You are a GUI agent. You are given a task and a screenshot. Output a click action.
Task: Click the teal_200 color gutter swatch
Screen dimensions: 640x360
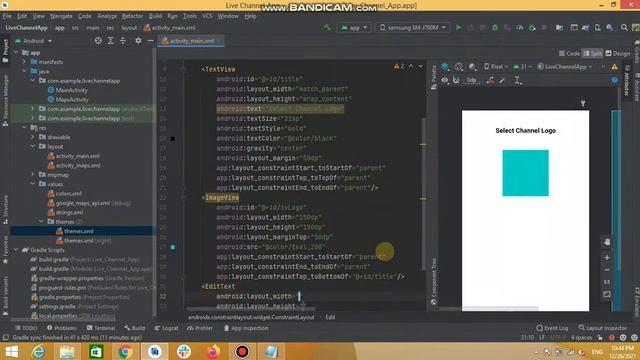pos(173,247)
